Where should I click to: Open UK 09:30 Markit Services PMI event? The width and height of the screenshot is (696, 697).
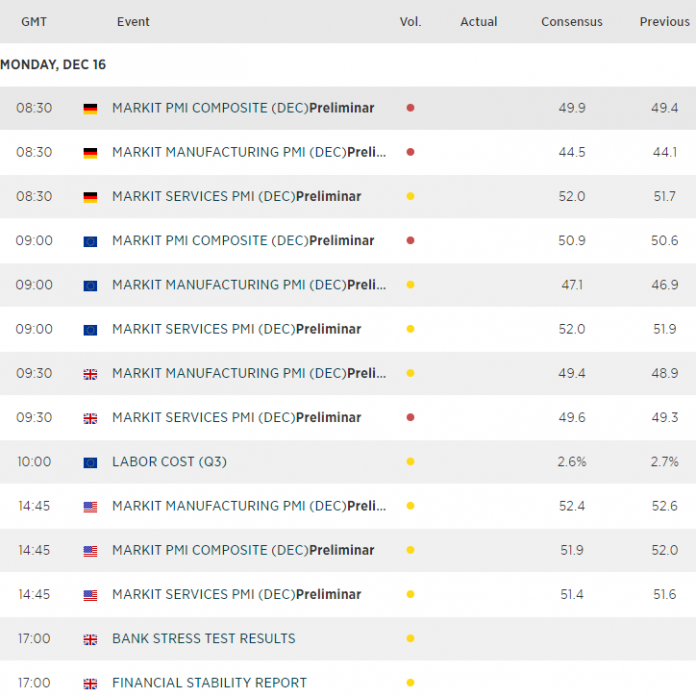point(236,417)
